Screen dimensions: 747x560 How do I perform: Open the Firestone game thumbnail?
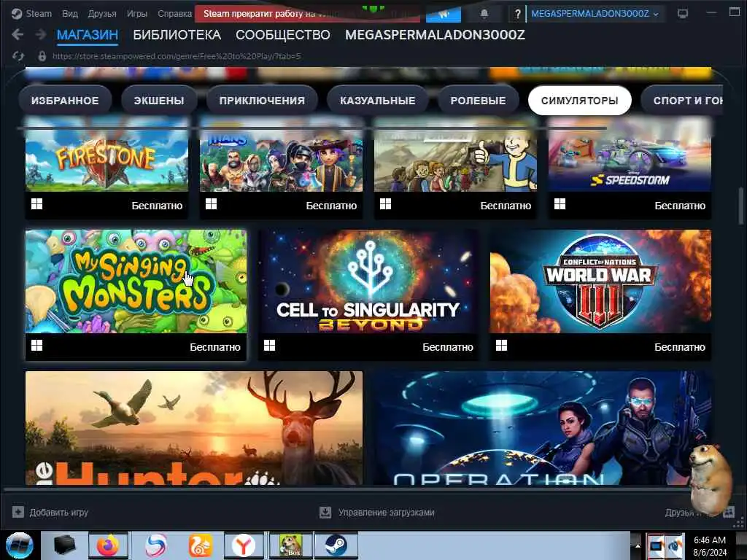(x=107, y=156)
